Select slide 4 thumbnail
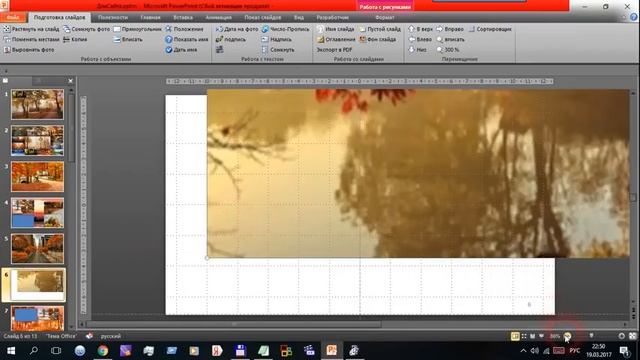The width and height of the screenshot is (640, 360). [37, 213]
